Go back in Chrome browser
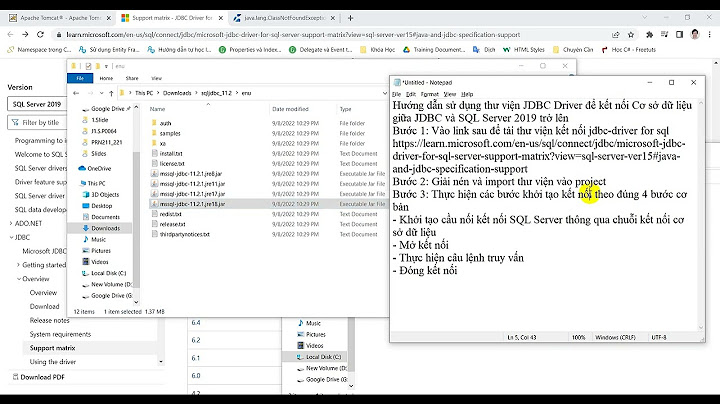720x404 pixels. click(x=11, y=34)
